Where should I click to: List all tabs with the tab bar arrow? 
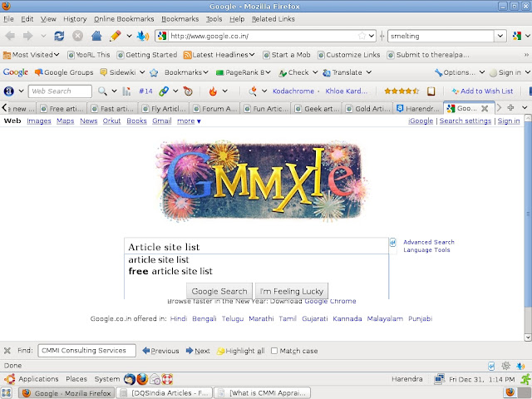click(x=525, y=108)
